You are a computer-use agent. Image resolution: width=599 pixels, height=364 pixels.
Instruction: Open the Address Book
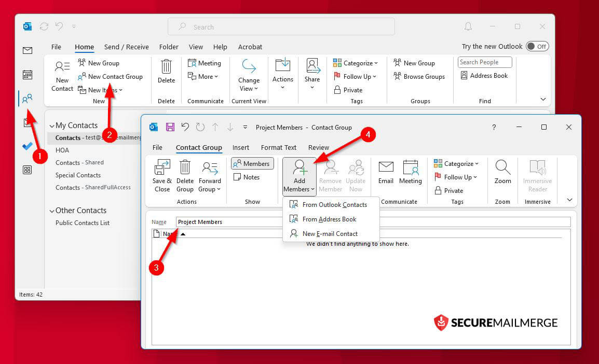[x=484, y=75]
